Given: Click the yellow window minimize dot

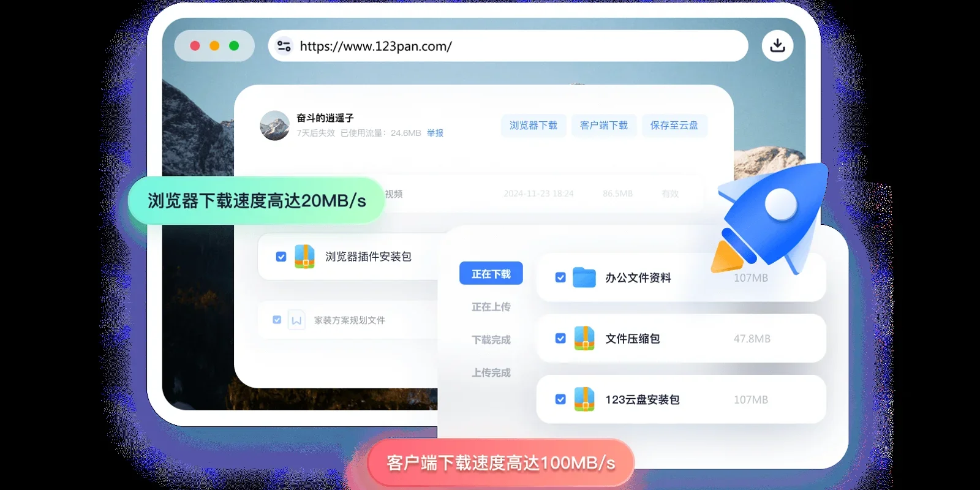Looking at the screenshot, I should (214, 46).
